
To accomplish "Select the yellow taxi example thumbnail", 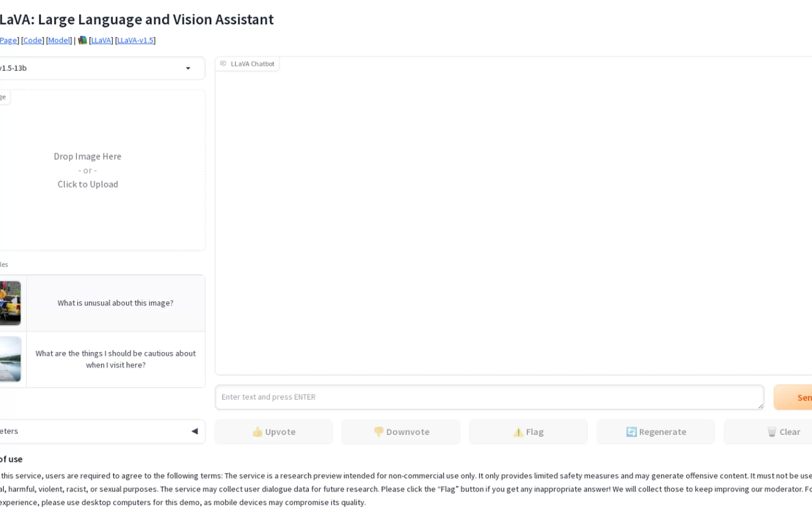I will pos(10,303).
